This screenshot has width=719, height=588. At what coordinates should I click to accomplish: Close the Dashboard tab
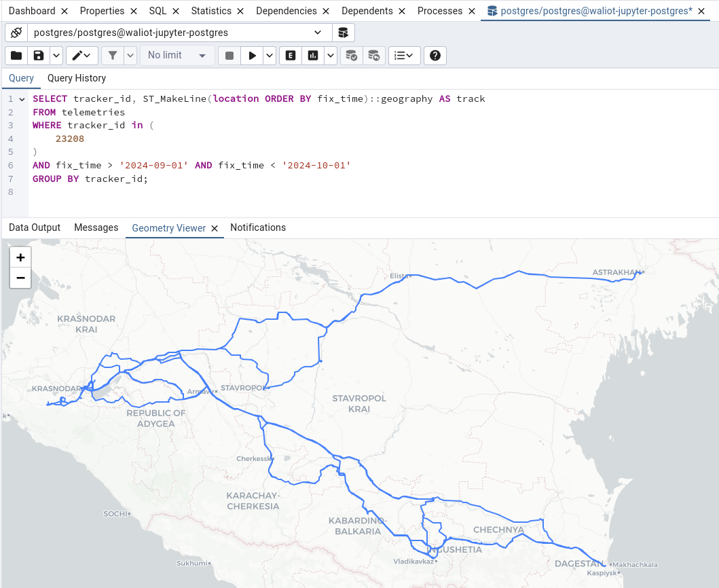coord(64,11)
